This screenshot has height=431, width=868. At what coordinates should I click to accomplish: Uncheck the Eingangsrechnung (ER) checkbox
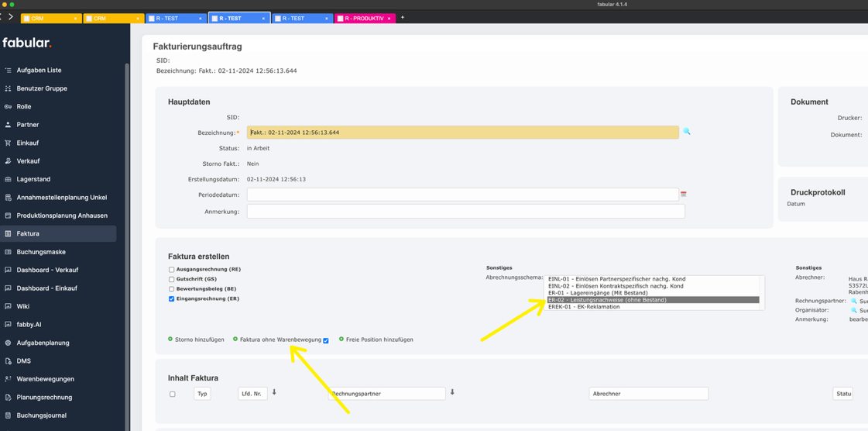tap(172, 298)
